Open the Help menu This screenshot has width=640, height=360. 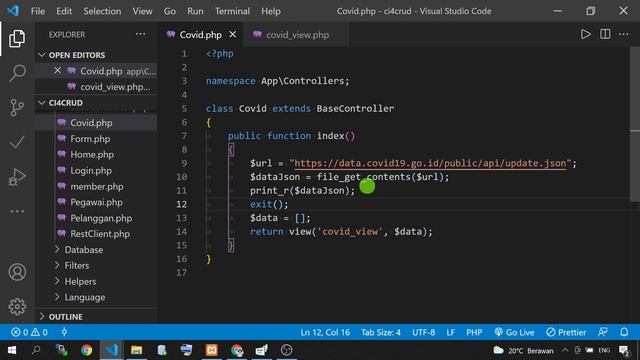271,11
